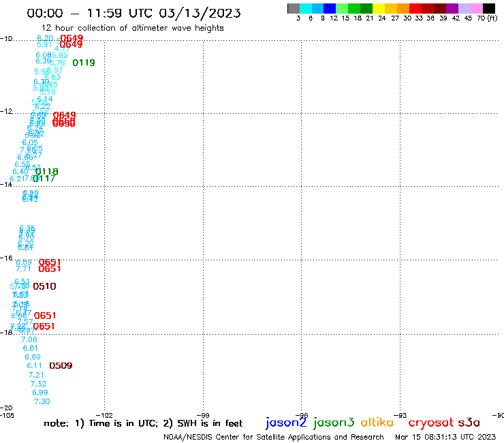Click the orange 30 ft legend swatch
Screen dimensions: 504x443
pos(403,8)
